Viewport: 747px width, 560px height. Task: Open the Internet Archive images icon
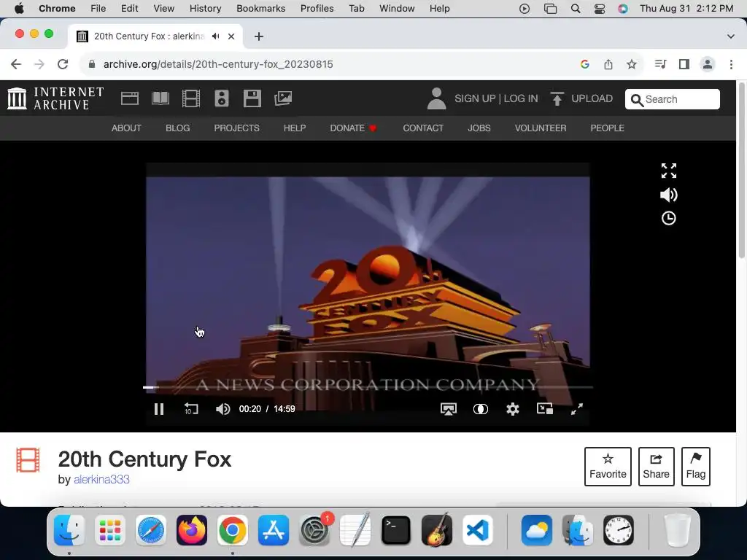[x=283, y=98]
